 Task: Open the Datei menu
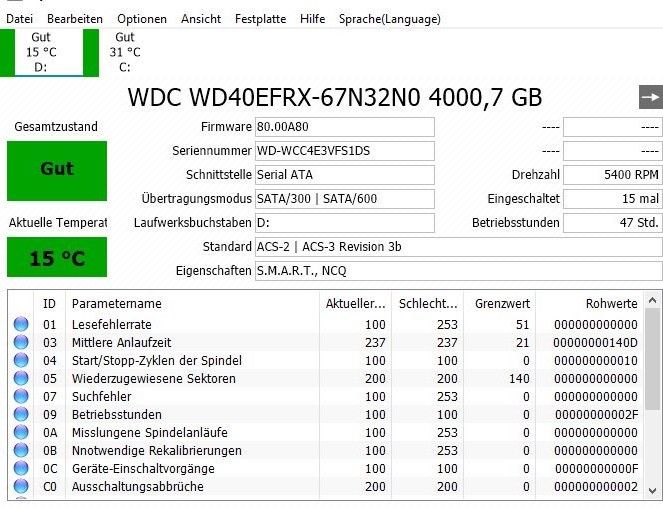point(19,19)
